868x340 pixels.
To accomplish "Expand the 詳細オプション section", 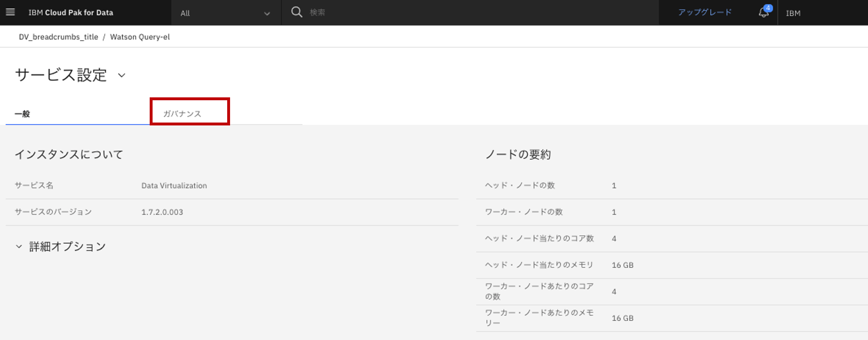I will pos(61,247).
